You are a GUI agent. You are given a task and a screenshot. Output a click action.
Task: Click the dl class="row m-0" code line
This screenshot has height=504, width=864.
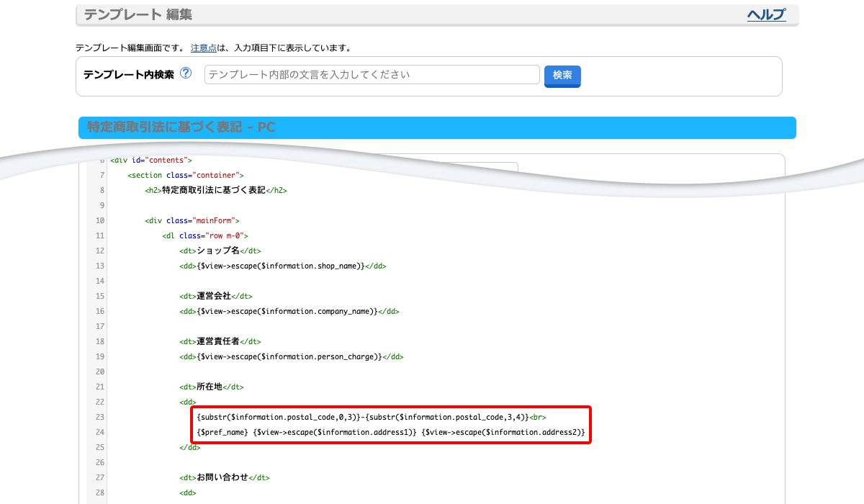click(205, 235)
